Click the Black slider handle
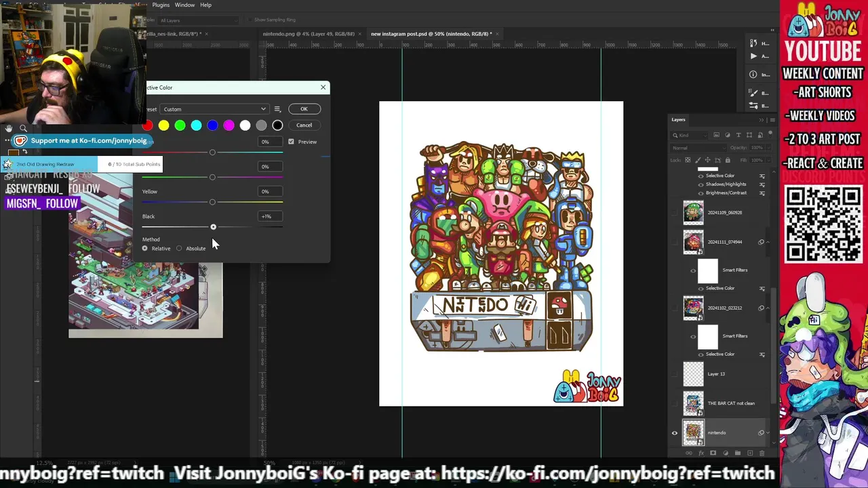Viewport: 868px width, 488px height. point(213,227)
